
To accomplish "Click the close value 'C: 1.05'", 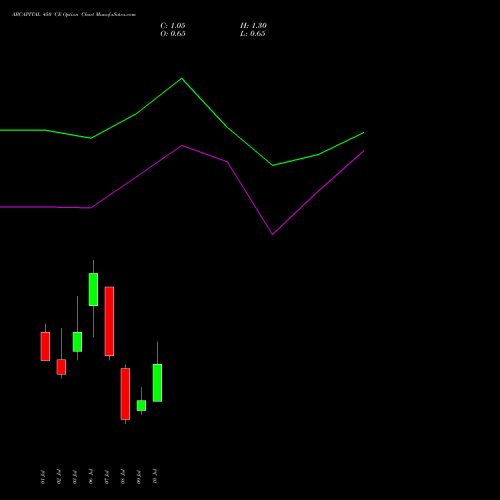I will pos(173,26).
